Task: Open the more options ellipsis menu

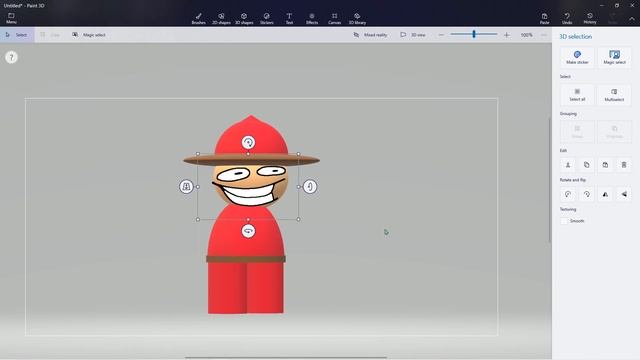Action: [544, 35]
